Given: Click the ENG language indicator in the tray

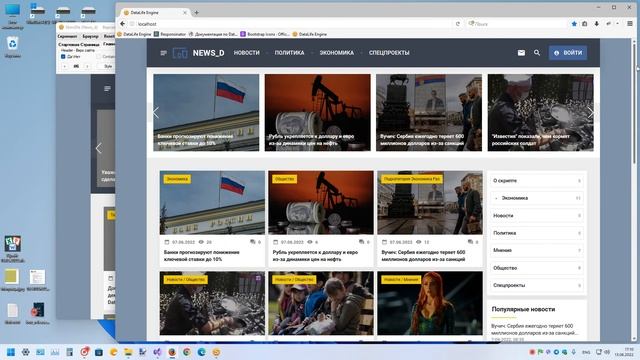Looking at the screenshot, I should (586, 352).
